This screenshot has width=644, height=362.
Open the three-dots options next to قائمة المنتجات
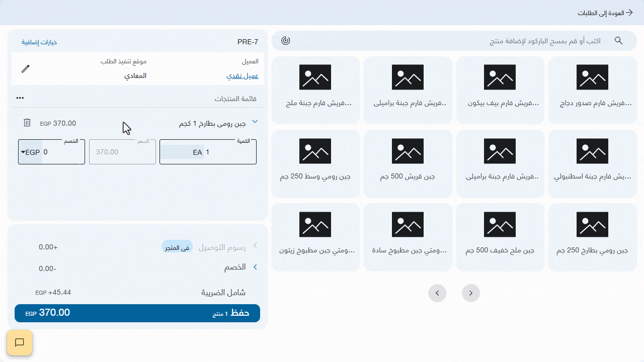[20, 98]
